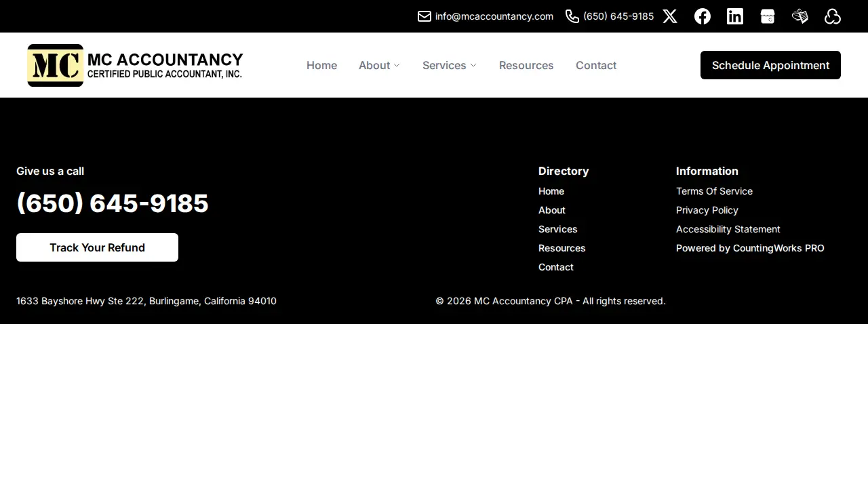The width and height of the screenshot is (868, 488).
Task: Open About in footer Directory
Action: (x=552, y=210)
